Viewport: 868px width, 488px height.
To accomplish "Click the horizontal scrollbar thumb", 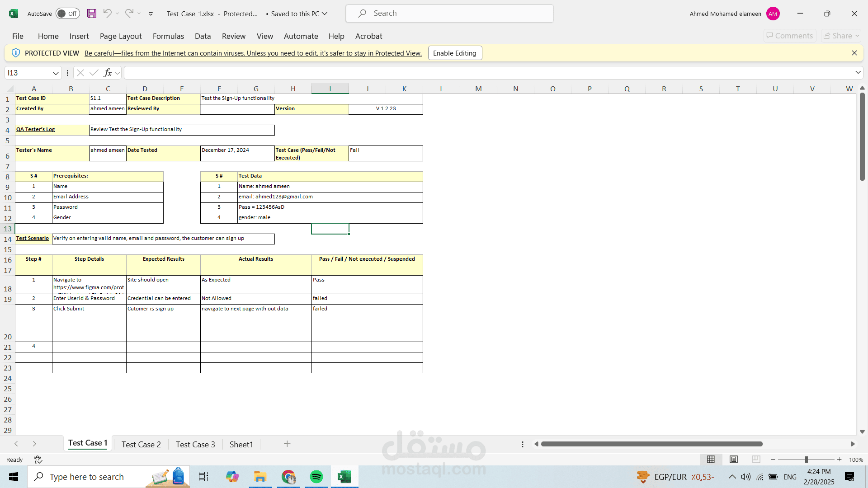I will point(652,444).
